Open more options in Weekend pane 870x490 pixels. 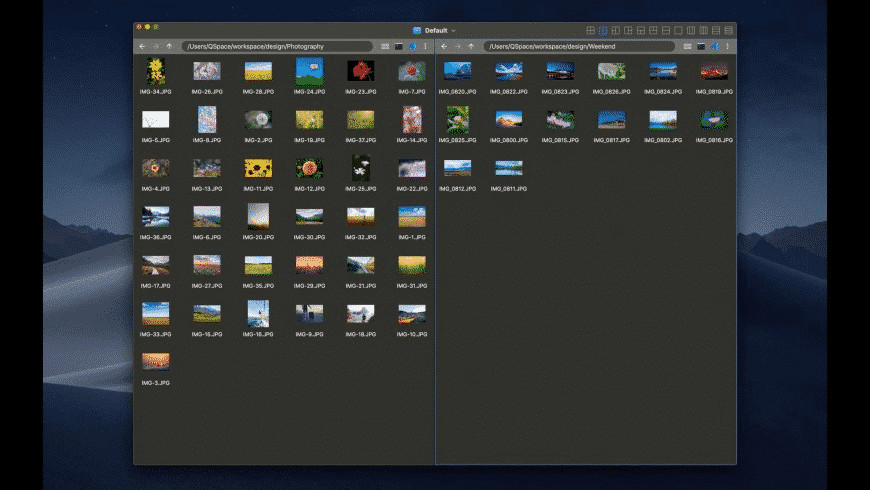tap(727, 47)
